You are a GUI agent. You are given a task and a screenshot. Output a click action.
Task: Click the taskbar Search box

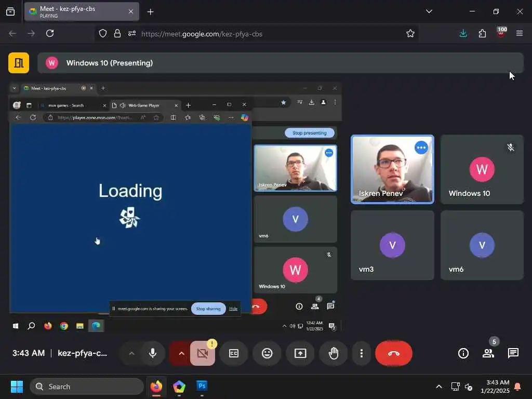[87, 387]
